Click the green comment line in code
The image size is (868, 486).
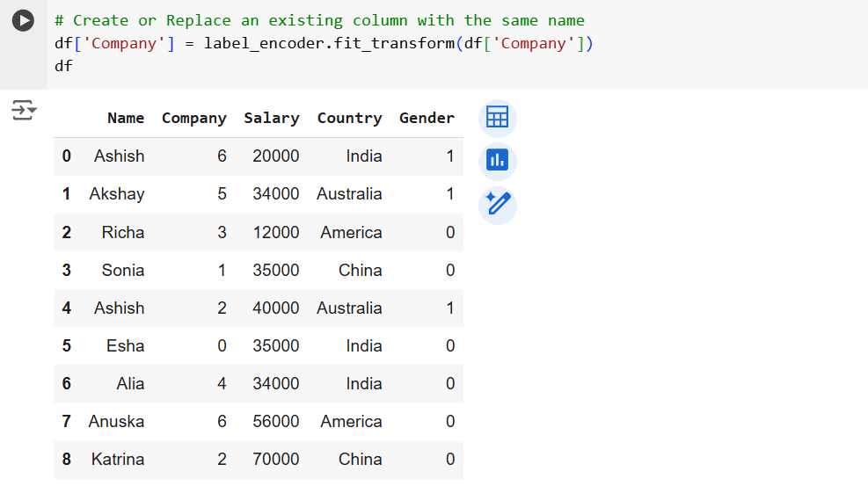(x=318, y=20)
